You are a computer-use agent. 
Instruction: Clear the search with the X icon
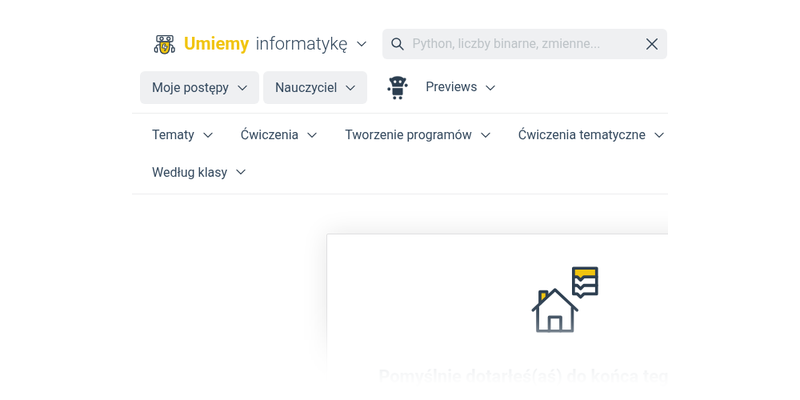(652, 44)
